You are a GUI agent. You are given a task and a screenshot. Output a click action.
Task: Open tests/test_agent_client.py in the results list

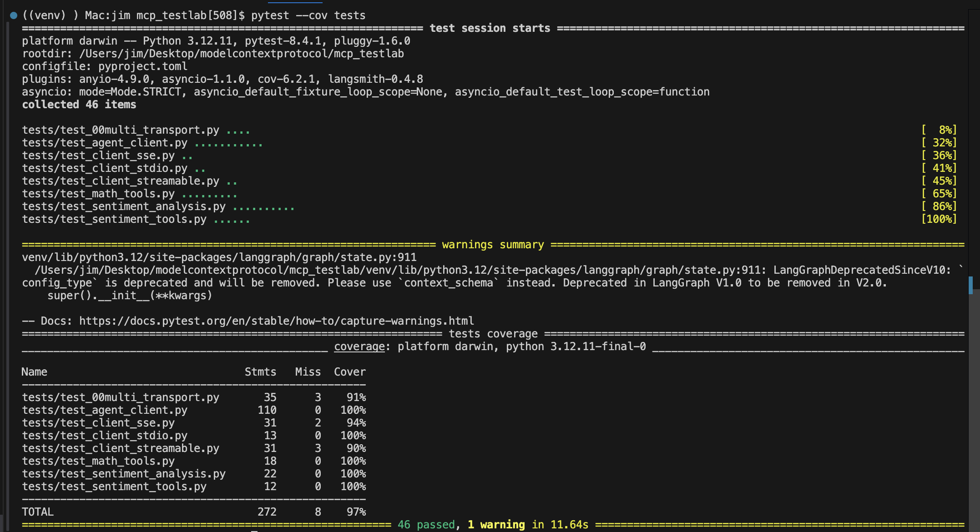click(x=105, y=143)
